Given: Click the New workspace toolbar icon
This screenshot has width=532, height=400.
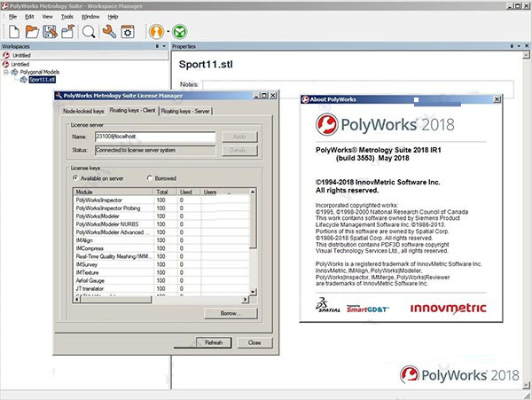Looking at the screenshot, I should pos(14,32).
